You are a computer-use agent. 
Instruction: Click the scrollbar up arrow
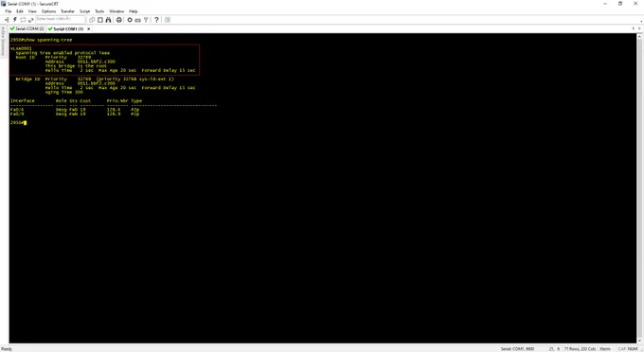tap(639, 37)
